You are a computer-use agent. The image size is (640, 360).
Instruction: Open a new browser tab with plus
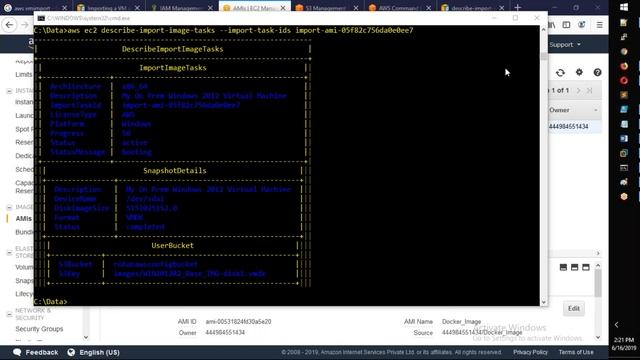point(518,7)
